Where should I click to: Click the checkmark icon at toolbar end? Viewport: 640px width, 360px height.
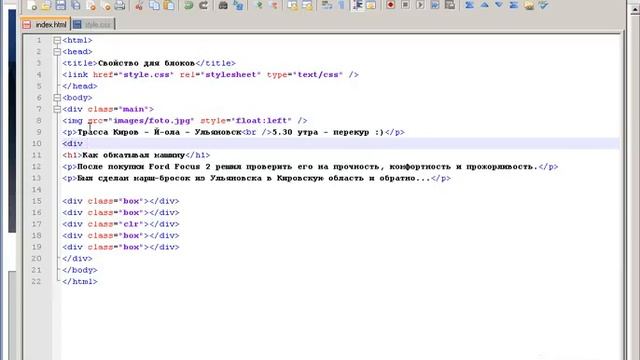pos(543,5)
